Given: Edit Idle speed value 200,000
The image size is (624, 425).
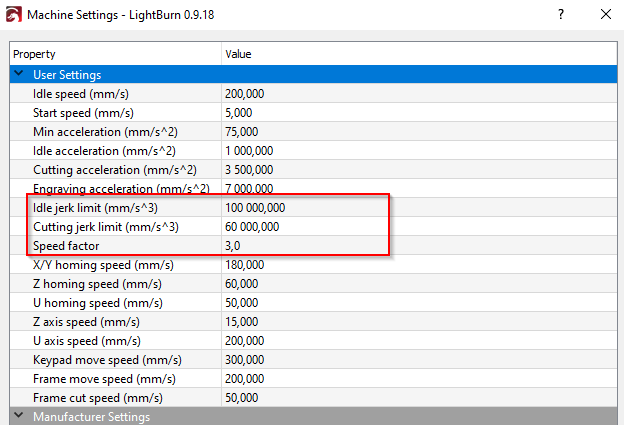Looking at the screenshot, I should tap(244, 94).
